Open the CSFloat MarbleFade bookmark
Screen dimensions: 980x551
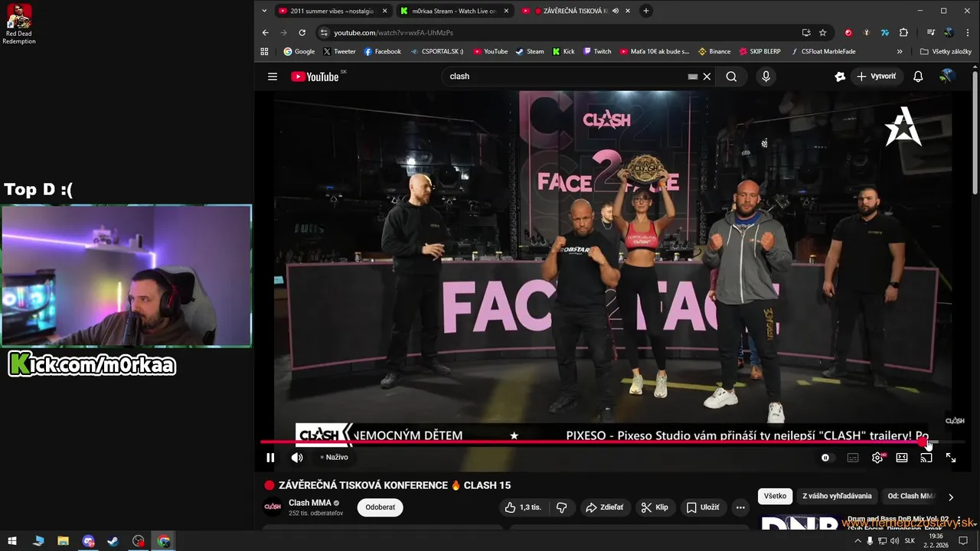pyautogui.click(x=822, y=52)
